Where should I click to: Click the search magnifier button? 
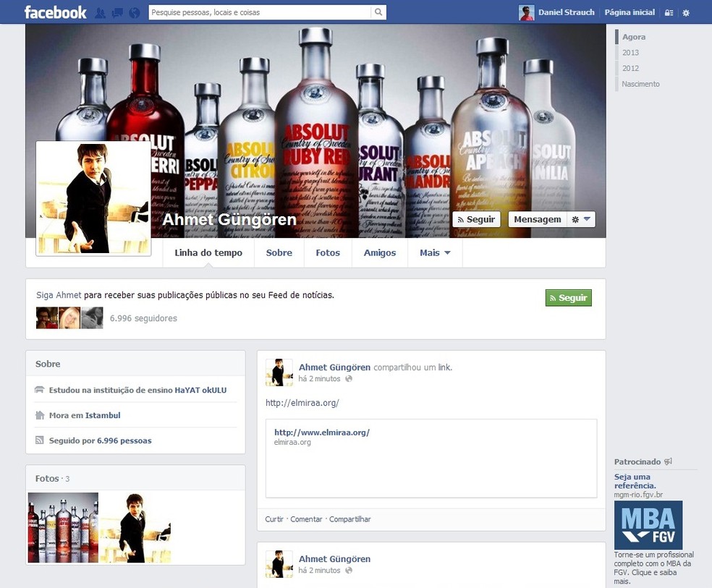(x=378, y=12)
